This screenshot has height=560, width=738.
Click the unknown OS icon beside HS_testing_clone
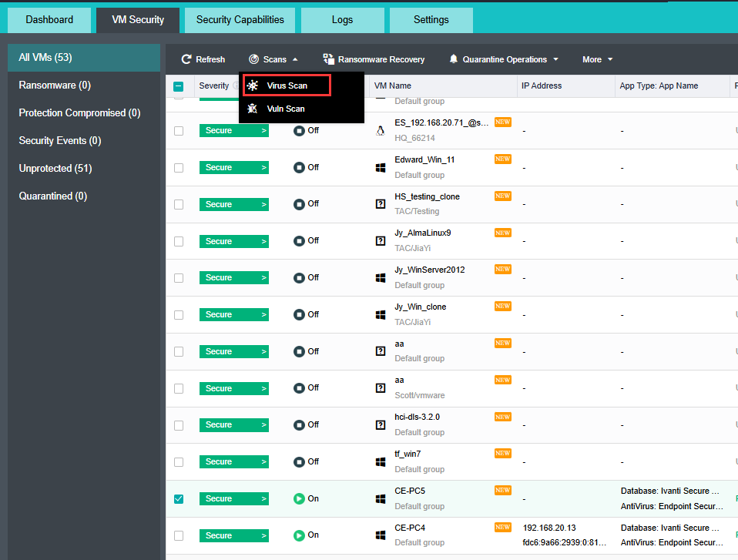380,204
